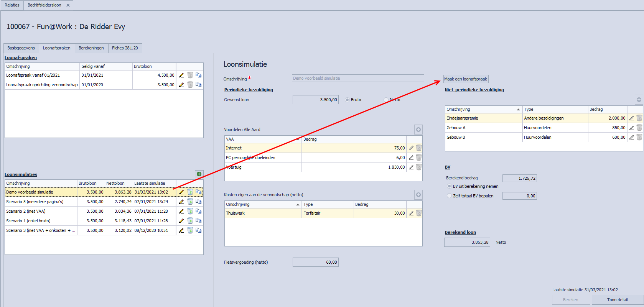Edit the Voertuig benefit row
Screen dimensions: 644x307
pyautogui.click(x=411, y=167)
